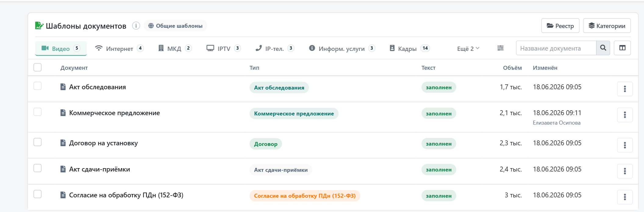Click the Елизавета Осипова author name
The width and height of the screenshot is (644, 212).
pyautogui.click(x=556, y=123)
